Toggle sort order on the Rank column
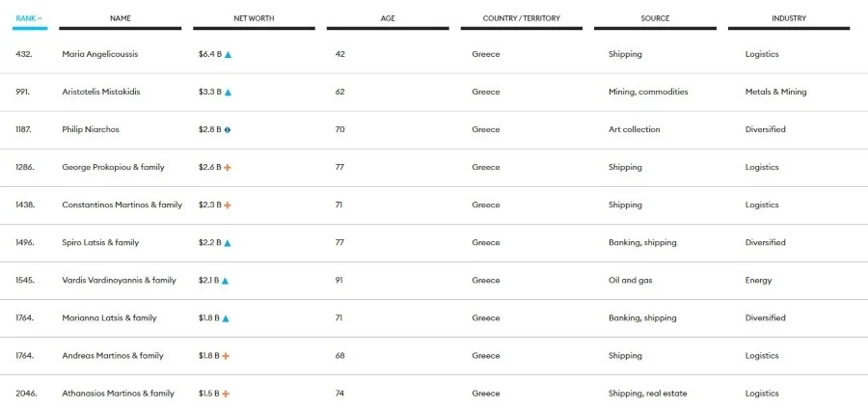Viewport: 868px width, 410px height. tap(29, 18)
